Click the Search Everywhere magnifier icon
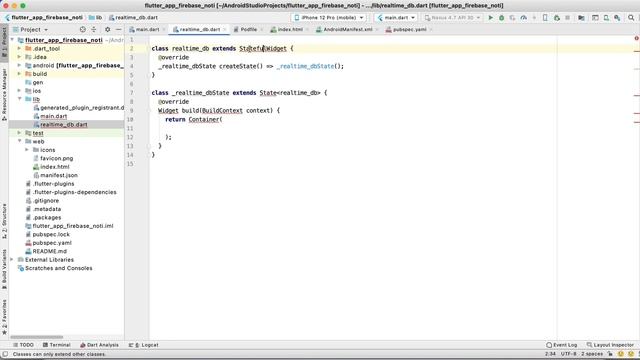Image resolution: width=640 pixels, height=360 pixels. (631, 18)
